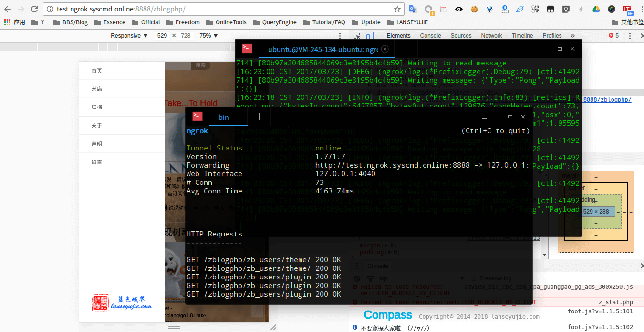Open the Tutorial/FAQ bookmark folder

click(x=324, y=22)
